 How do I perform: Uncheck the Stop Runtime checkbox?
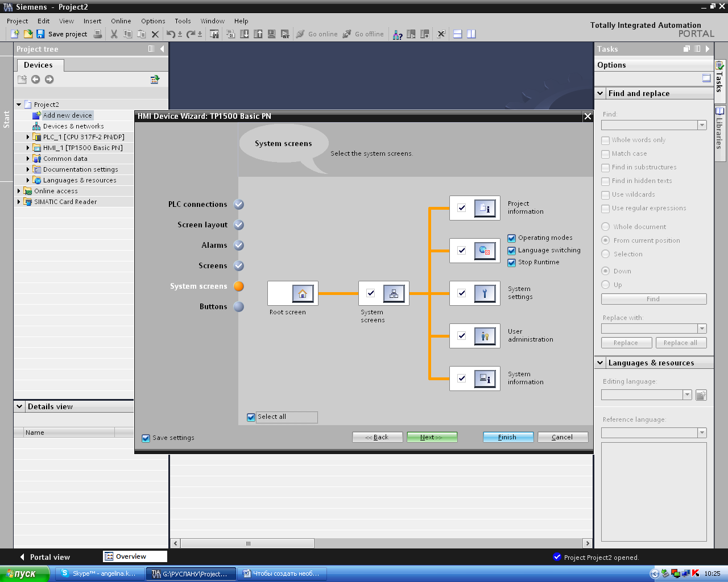pyautogui.click(x=512, y=263)
